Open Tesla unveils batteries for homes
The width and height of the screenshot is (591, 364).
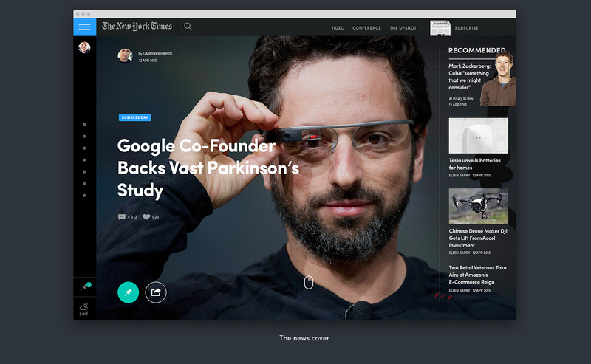point(474,164)
